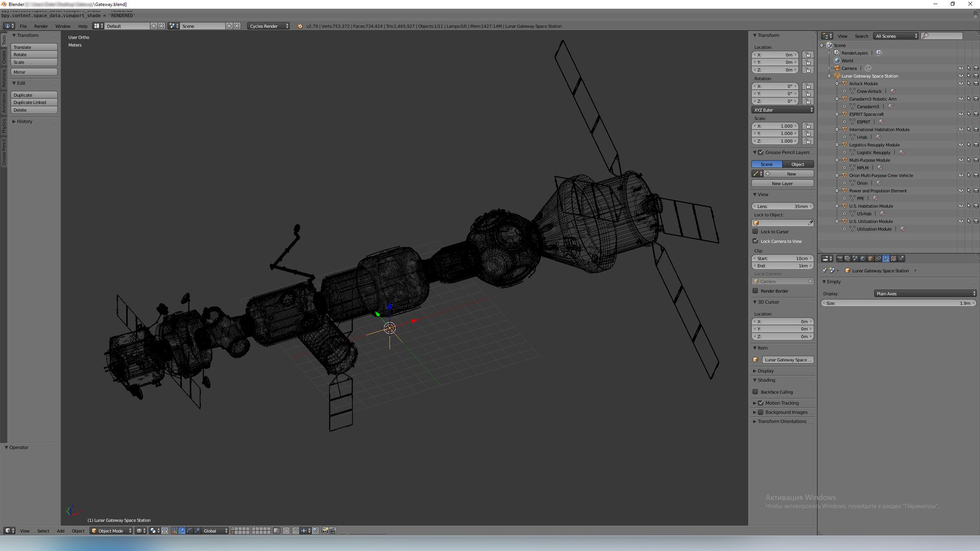Viewport: 980px width, 551px height.
Task: Open the Render menu
Action: (x=41, y=26)
